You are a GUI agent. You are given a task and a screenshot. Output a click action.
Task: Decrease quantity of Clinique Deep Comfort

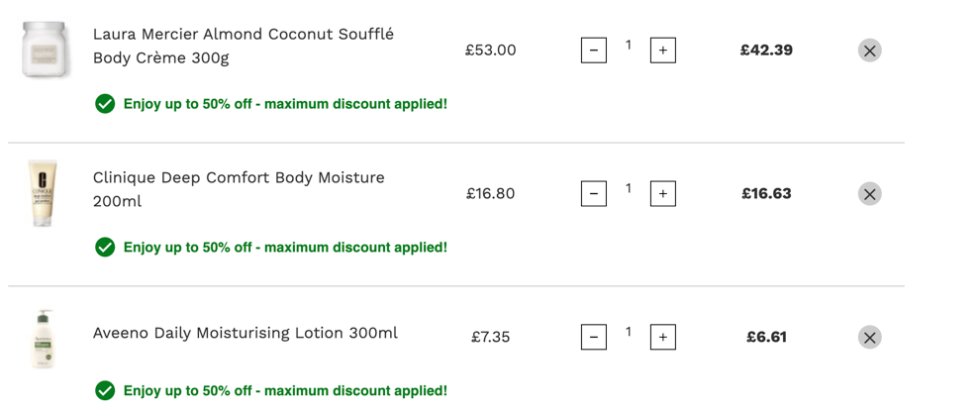pos(594,194)
